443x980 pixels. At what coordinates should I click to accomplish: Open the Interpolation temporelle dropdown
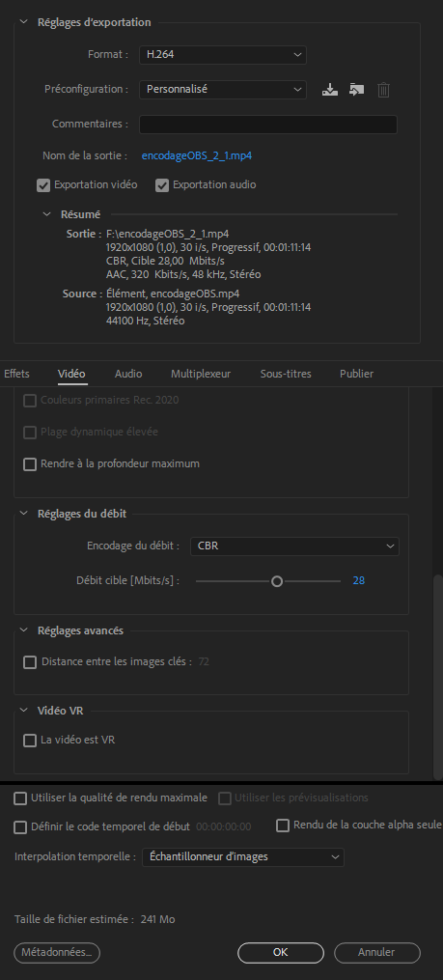click(x=242, y=856)
